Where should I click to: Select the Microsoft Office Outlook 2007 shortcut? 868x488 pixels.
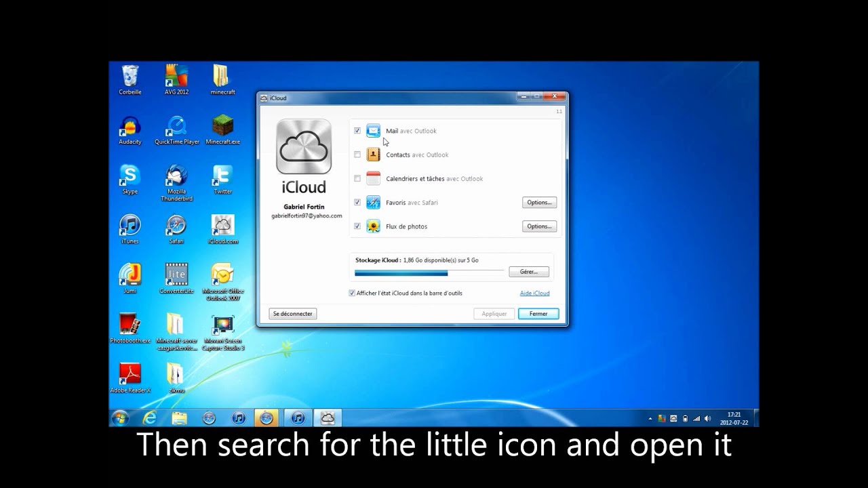tap(222, 282)
